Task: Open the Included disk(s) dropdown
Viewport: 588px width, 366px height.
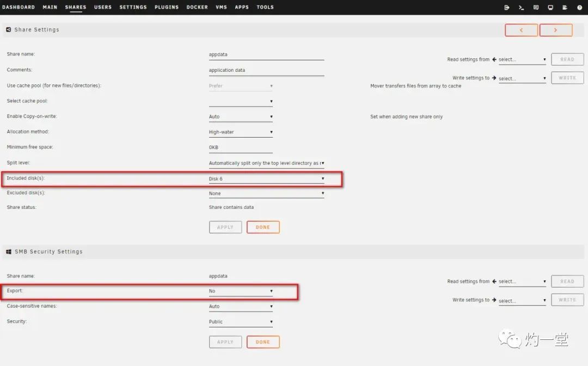Action: (x=266, y=179)
